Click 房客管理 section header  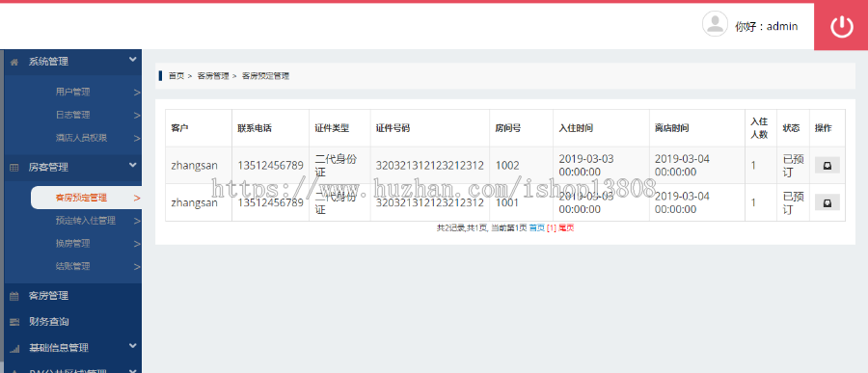click(x=49, y=167)
